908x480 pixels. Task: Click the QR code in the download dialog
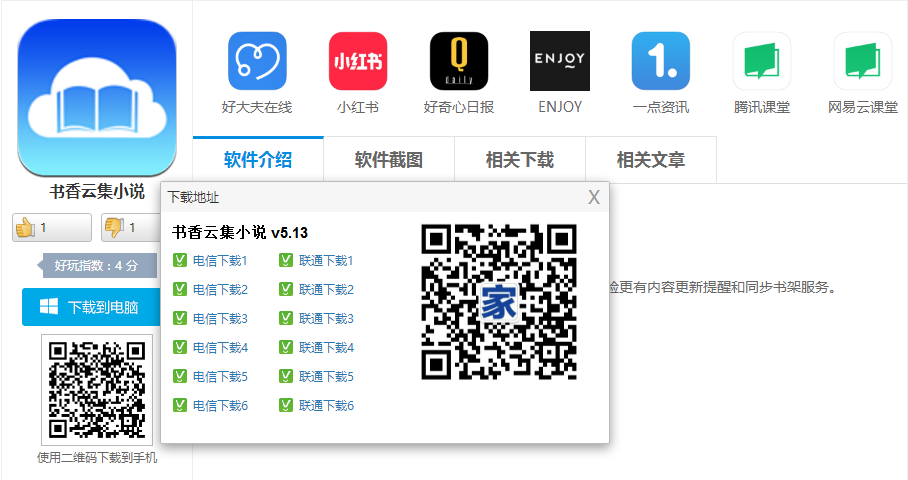pos(499,302)
